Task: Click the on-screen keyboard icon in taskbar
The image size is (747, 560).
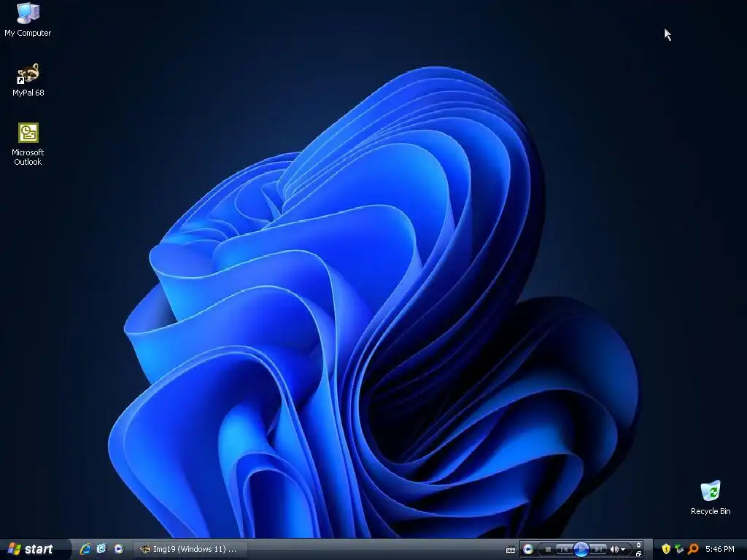Action: click(511, 549)
